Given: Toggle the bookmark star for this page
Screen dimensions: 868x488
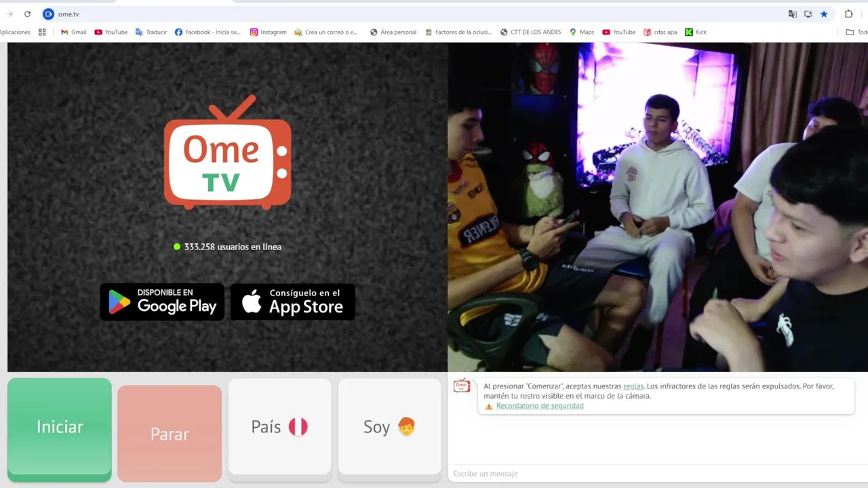Looking at the screenshot, I should [x=824, y=14].
